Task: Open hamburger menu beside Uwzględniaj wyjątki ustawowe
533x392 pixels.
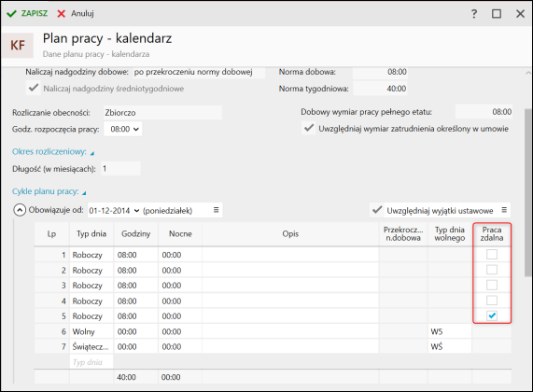Action: (x=504, y=210)
